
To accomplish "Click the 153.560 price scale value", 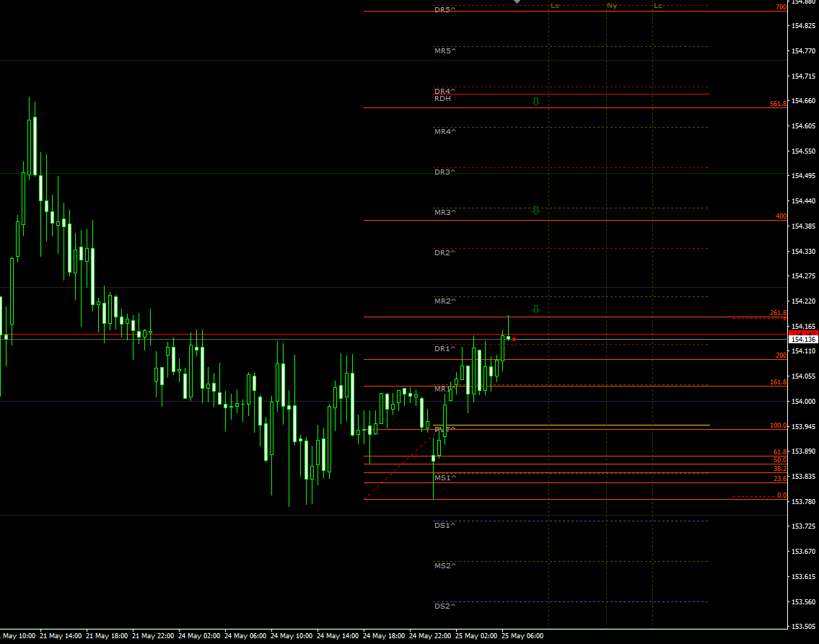I will [x=803, y=601].
